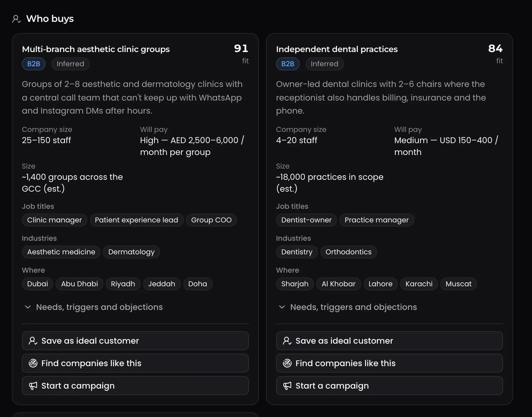The image size is (532, 417).
Task: Pick the Dubai location chip
Action: 38,284
